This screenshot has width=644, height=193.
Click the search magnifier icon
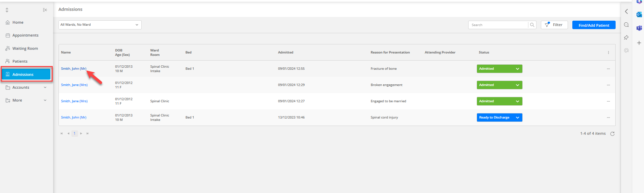[x=532, y=25]
